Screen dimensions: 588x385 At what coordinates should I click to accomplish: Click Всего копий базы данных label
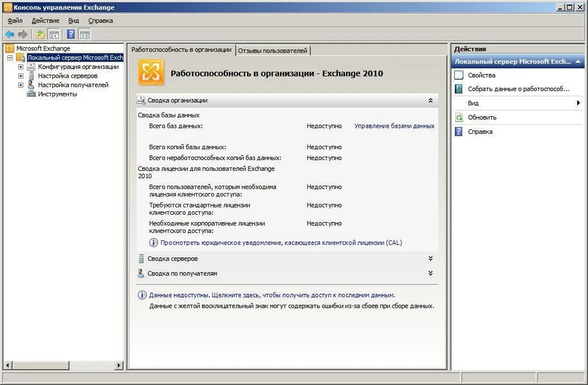(x=187, y=147)
